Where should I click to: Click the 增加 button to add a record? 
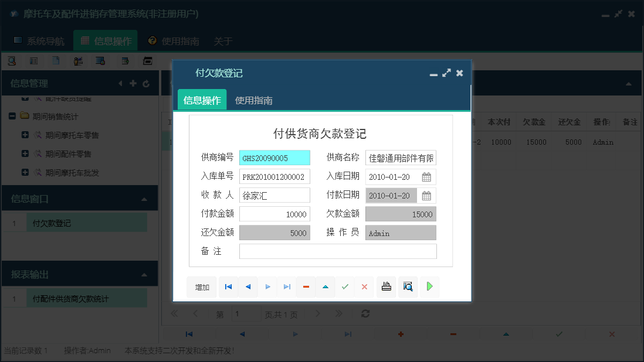click(202, 287)
